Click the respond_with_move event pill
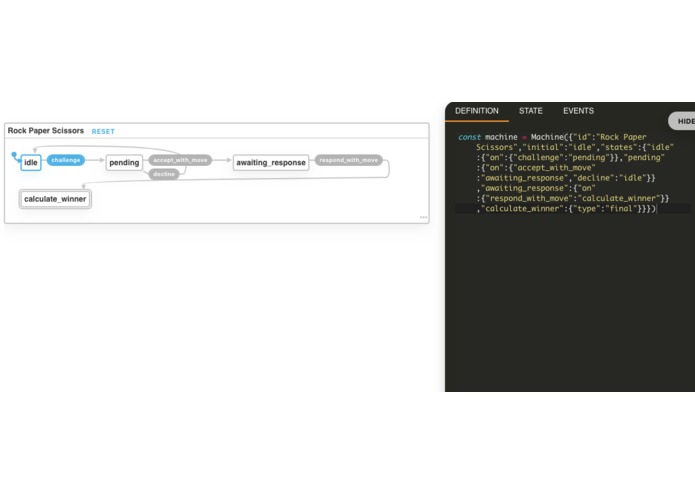 348,160
